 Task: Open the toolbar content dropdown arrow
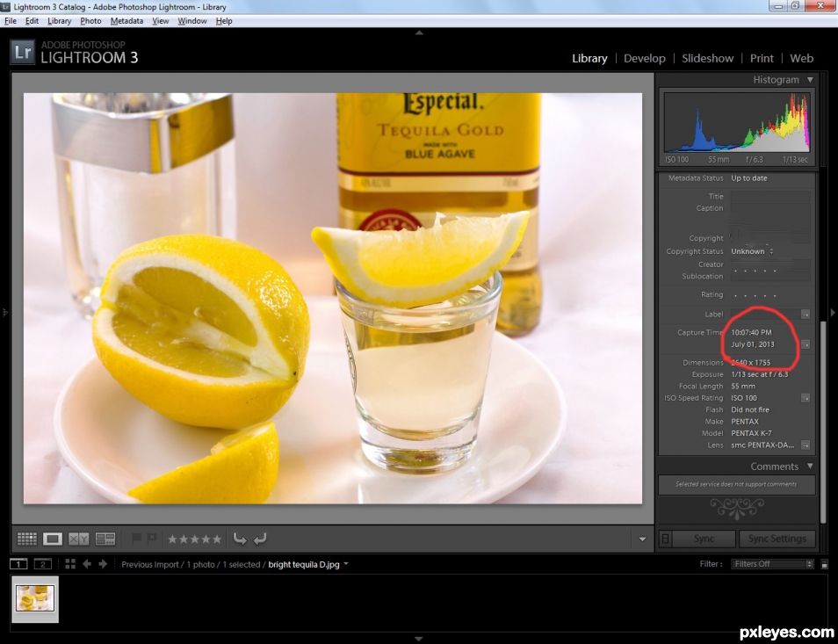click(642, 539)
